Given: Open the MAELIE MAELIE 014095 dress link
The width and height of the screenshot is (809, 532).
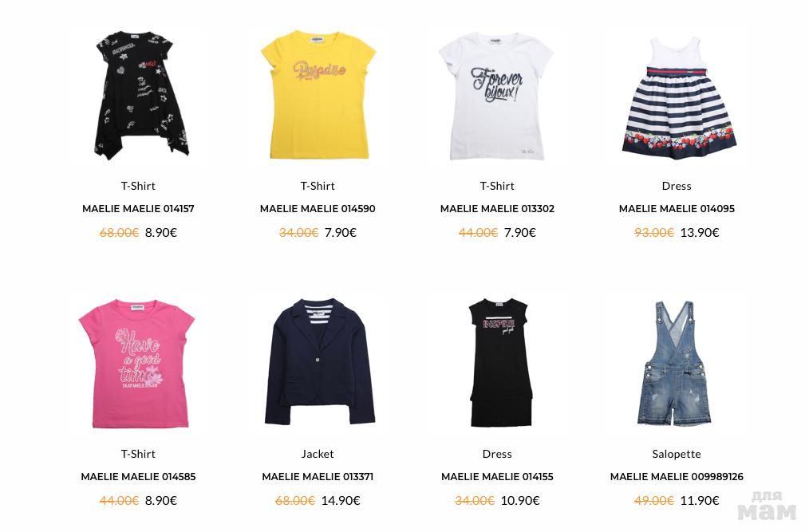Looking at the screenshot, I should tap(677, 209).
